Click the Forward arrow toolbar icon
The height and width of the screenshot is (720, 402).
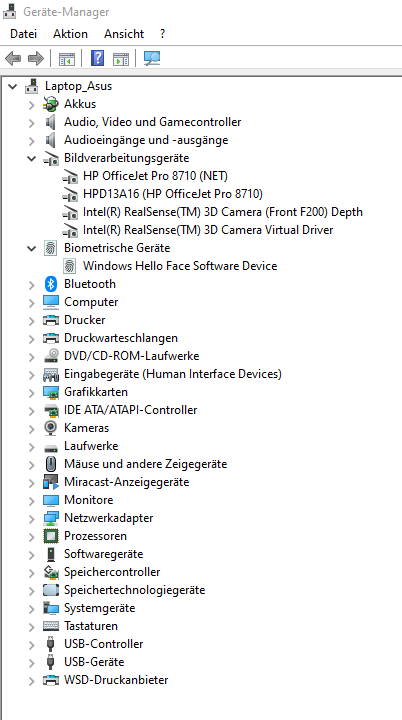click(x=36, y=58)
